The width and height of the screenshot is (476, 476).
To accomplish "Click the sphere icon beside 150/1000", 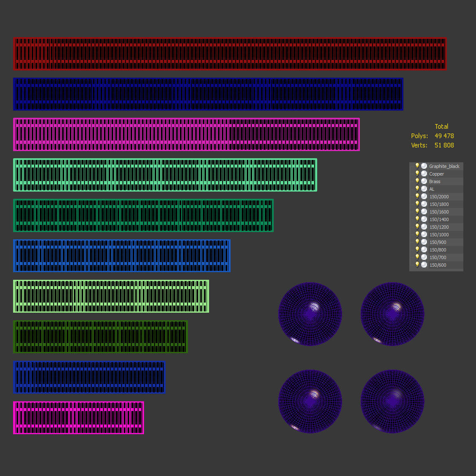I will tap(424, 234).
